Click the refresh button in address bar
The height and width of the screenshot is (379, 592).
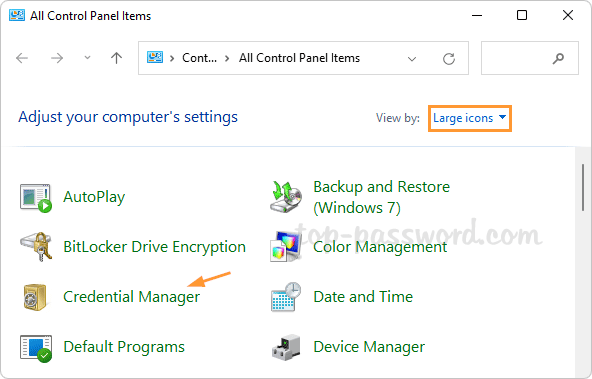449,59
